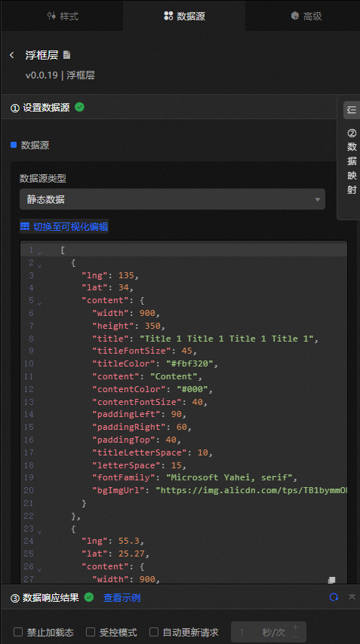This screenshot has height=644, width=360.
Task: Decrease the refresh interval with minus stepper
Action: pos(296,636)
